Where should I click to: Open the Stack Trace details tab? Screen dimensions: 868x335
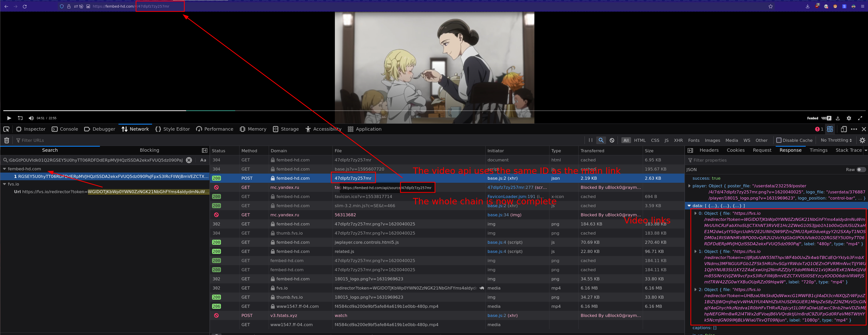point(848,150)
